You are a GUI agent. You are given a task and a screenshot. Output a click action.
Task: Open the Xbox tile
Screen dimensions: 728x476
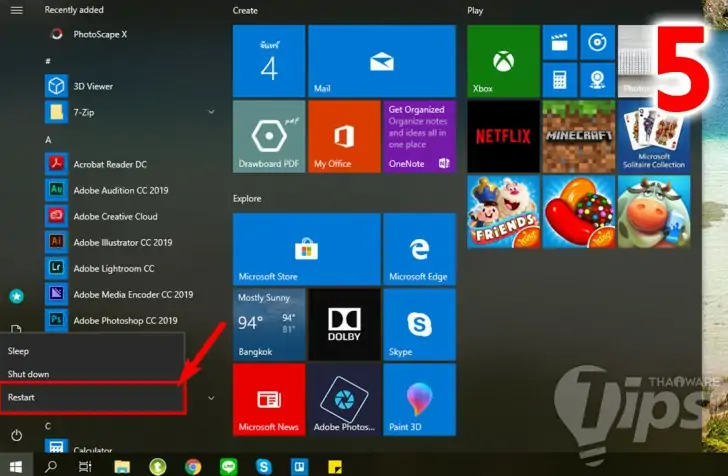pyautogui.click(x=503, y=61)
